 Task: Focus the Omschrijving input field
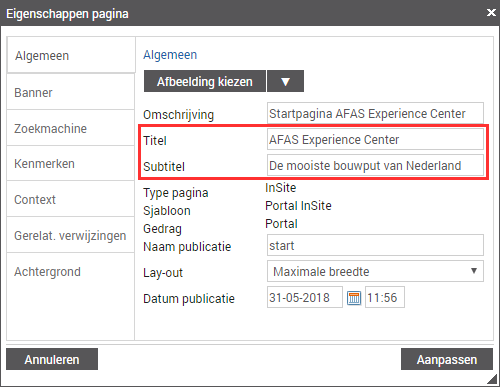pyautogui.click(x=375, y=113)
